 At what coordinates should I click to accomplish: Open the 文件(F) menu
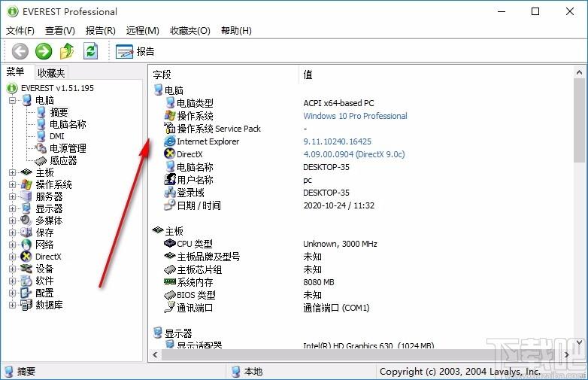pos(20,30)
